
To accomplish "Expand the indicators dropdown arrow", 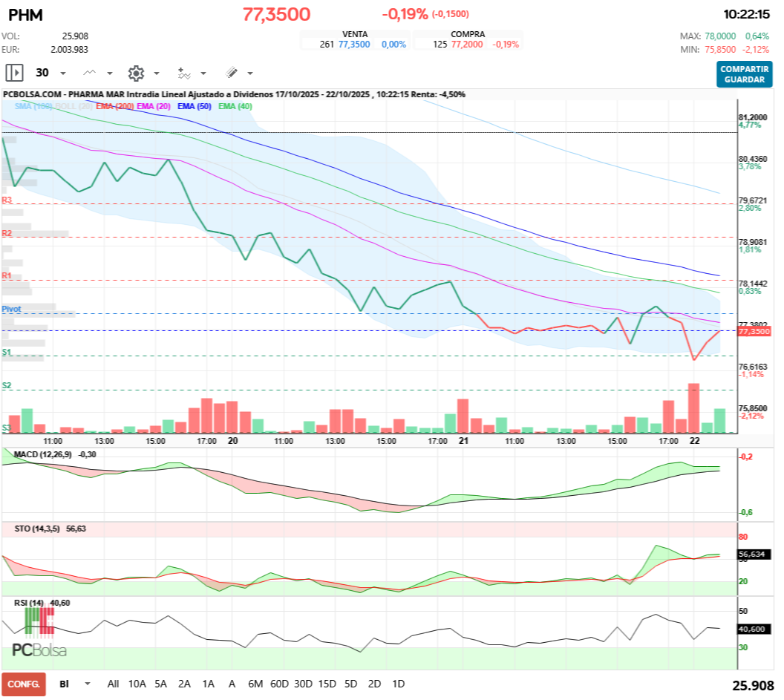I will coord(203,73).
